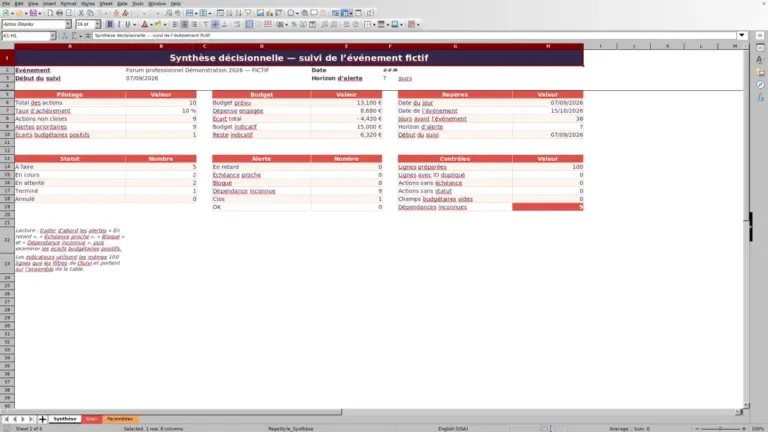This screenshot has width=768, height=432.
Task: Click the Align Left icon
Action: (x=175, y=24)
